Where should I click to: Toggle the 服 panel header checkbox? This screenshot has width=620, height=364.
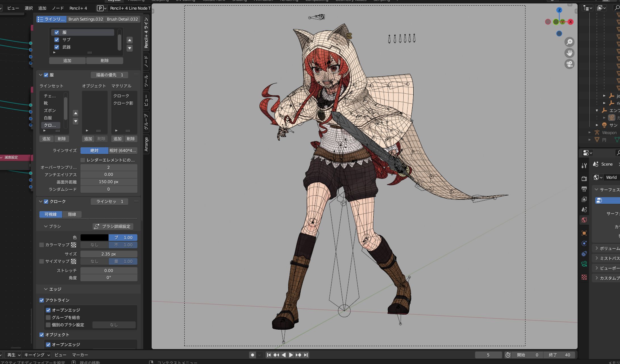point(46,75)
